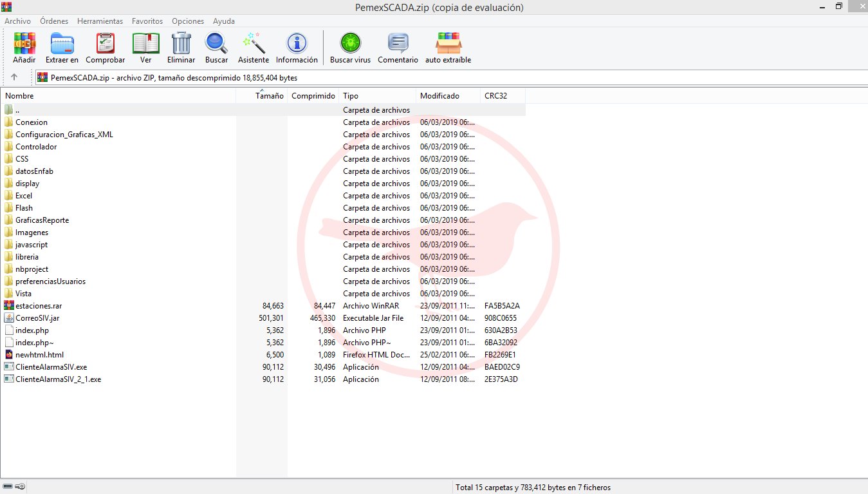Click the CRC32 value FA5B5A2A
Image resolution: width=868 pixels, height=494 pixels.
[502, 305]
